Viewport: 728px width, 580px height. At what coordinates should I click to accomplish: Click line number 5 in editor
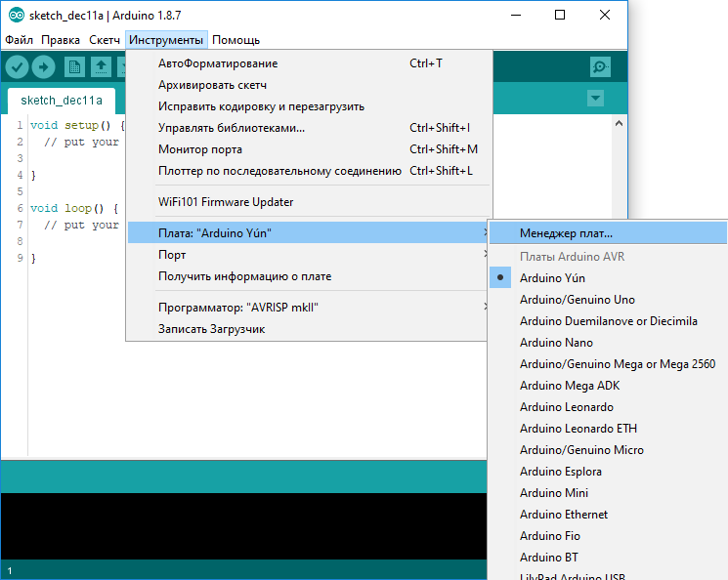click(x=20, y=191)
